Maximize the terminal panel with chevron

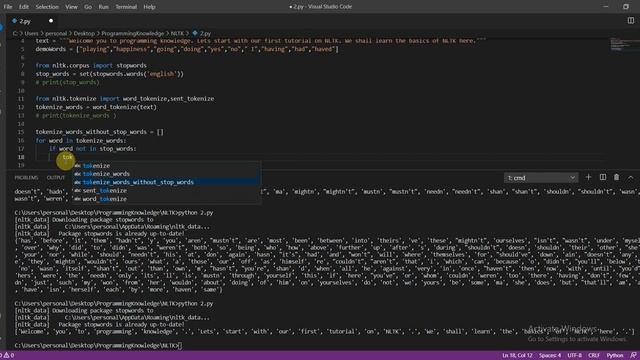coord(630,178)
